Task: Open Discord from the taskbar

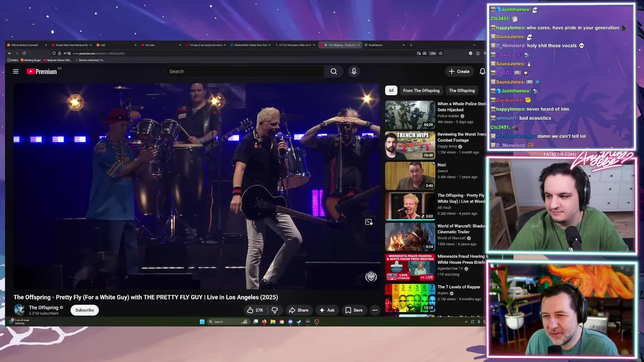Action: pos(290,322)
